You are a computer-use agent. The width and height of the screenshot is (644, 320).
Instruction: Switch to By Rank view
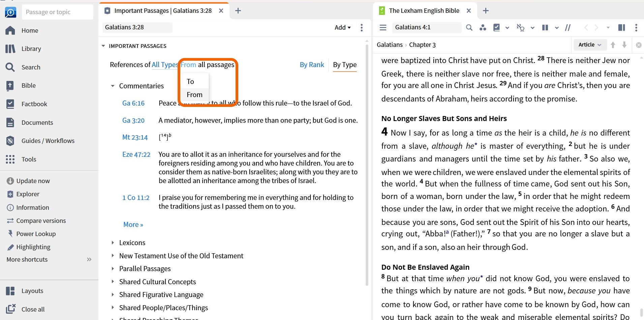312,64
